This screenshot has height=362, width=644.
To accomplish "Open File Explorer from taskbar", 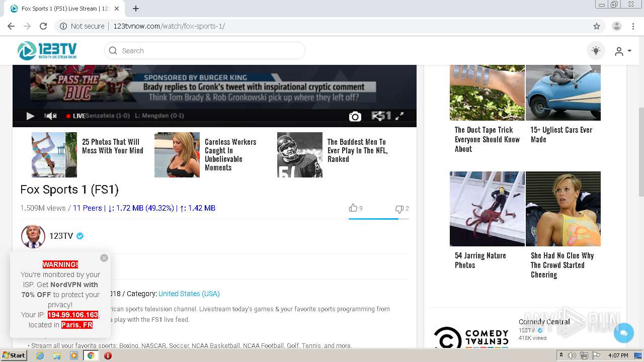I will pyautogui.click(x=57, y=355).
